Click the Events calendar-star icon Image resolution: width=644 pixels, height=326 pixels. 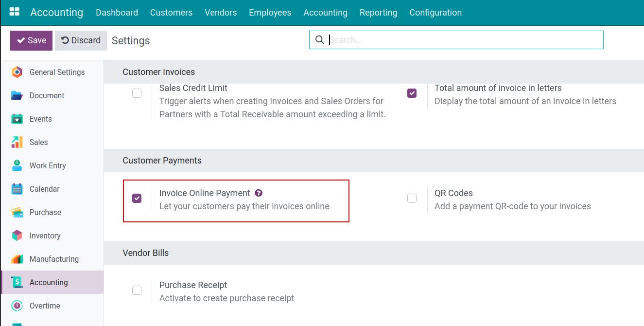[17, 119]
